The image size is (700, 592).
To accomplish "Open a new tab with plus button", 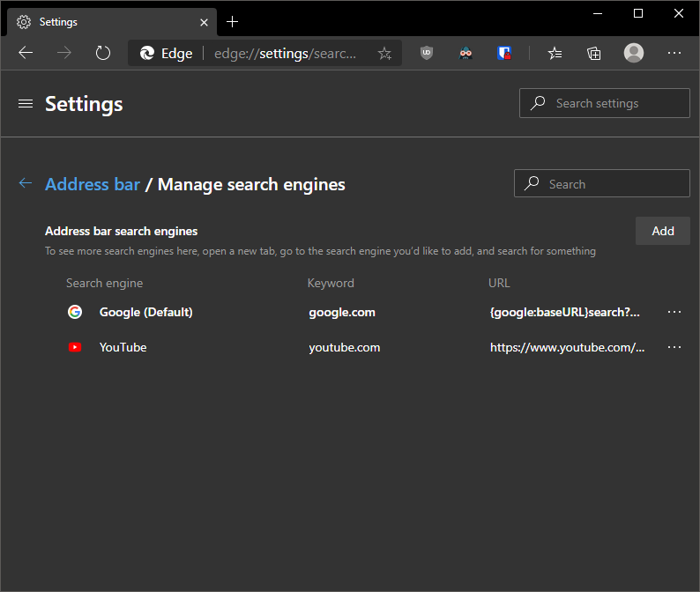I will [232, 21].
